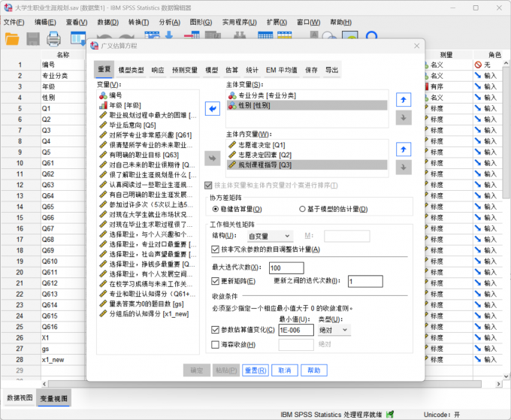Click the 粘贴(P) button

[x=226, y=370]
